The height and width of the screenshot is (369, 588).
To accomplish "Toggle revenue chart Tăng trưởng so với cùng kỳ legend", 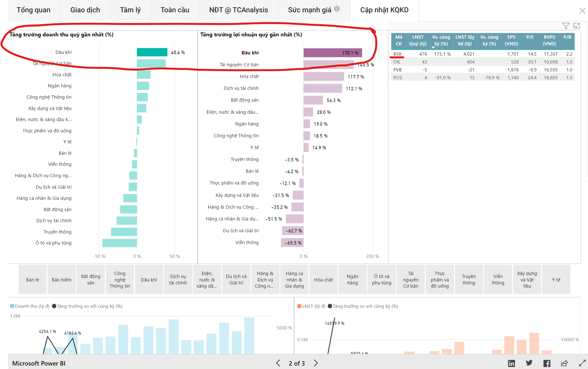I will pyautogui.click(x=87, y=306).
